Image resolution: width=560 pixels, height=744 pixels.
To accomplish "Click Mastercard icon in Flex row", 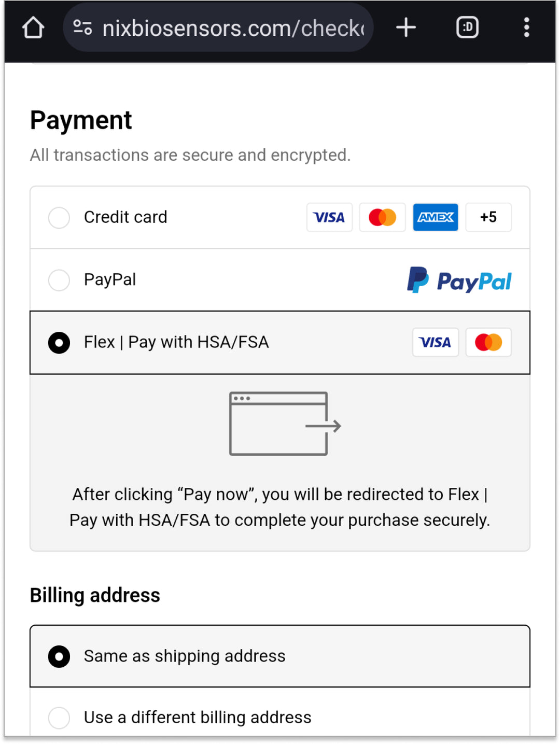I will [x=488, y=342].
